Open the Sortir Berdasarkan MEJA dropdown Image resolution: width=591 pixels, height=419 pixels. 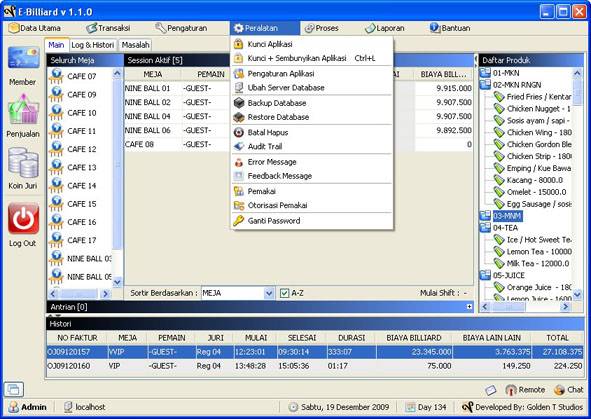pyautogui.click(x=268, y=293)
